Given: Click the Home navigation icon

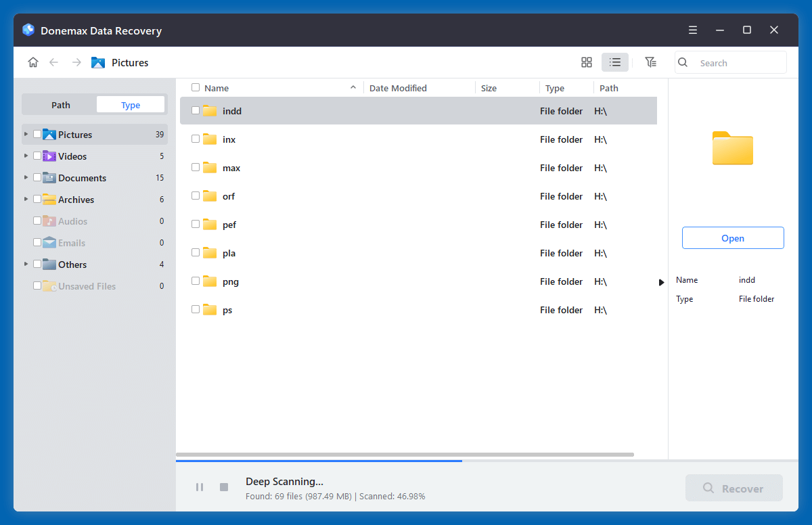Looking at the screenshot, I should click(x=32, y=62).
